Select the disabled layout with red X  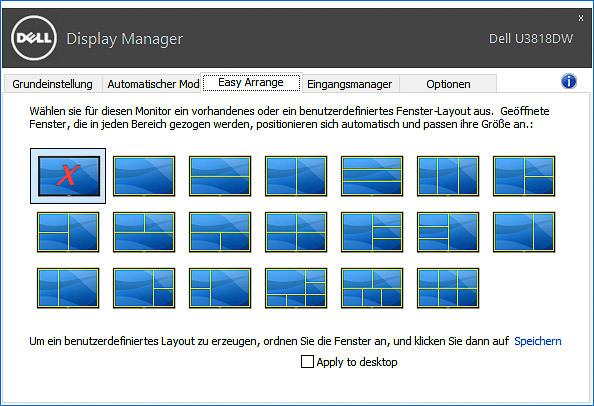(68, 176)
